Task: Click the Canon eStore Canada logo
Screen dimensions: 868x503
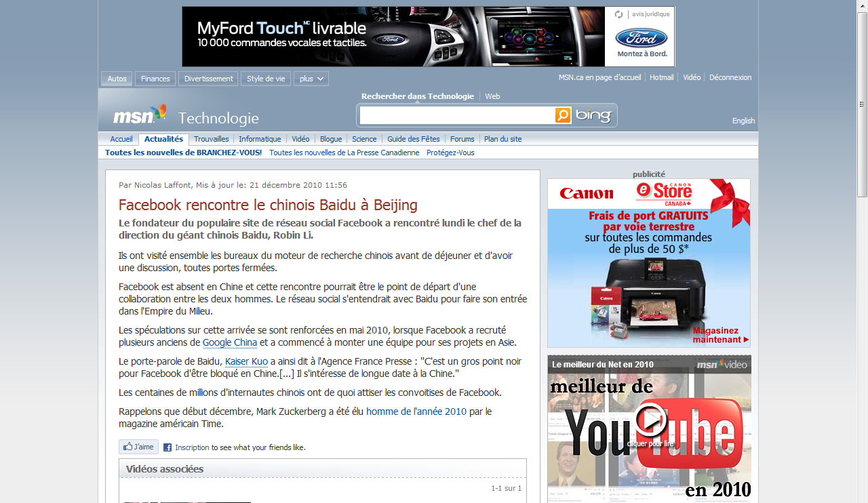Action: (664, 193)
